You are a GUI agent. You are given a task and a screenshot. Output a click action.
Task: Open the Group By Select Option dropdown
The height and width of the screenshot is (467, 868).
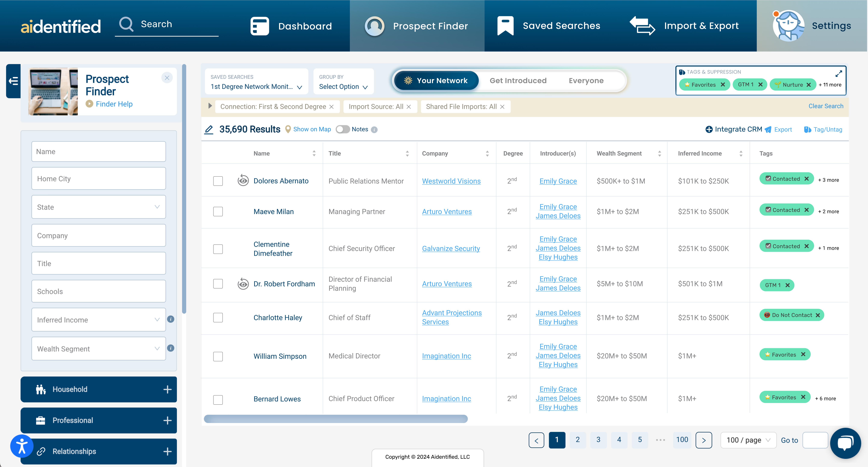point(343,87)
